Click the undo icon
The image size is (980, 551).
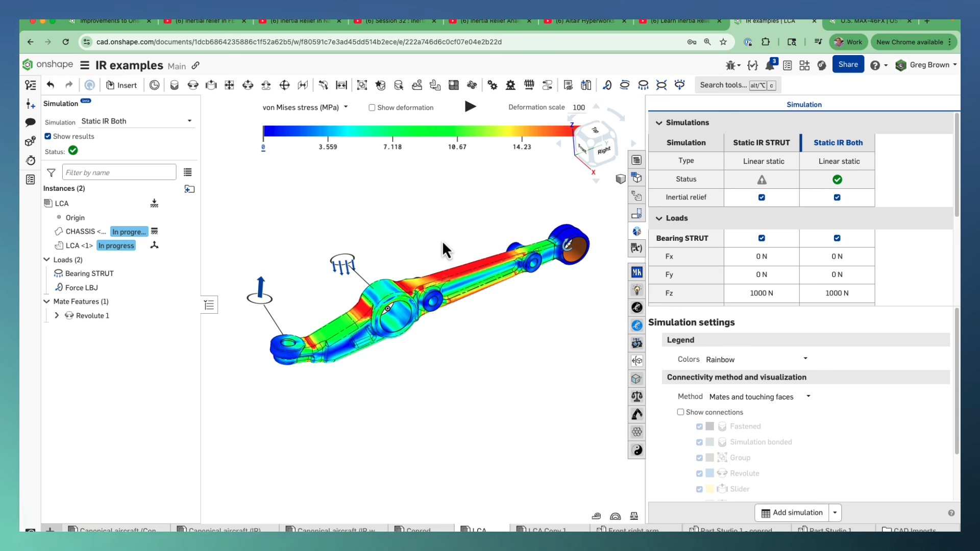pos(51,85)
